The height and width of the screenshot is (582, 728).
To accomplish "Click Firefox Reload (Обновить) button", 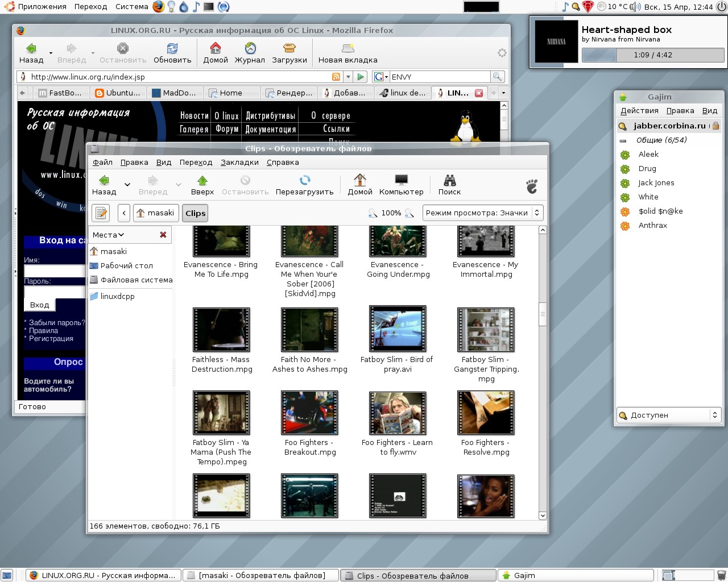I will click(x=172, y=53).
